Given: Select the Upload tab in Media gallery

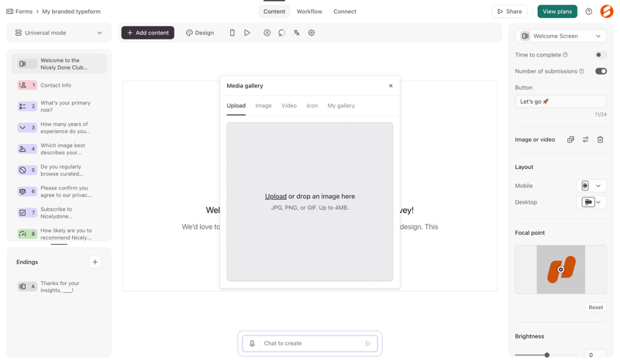Looking at the screenshot, I should pos(236,105).
